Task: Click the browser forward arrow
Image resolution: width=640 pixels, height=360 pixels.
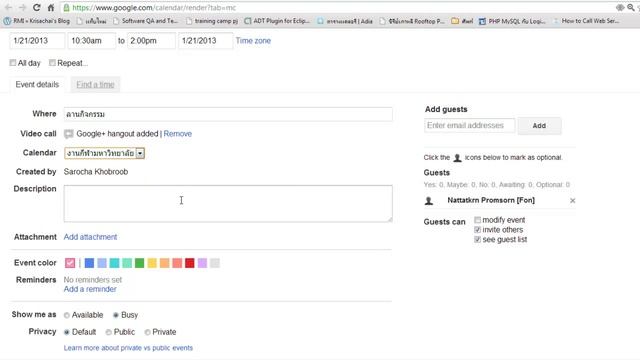Action: click(x=22, y=7)
